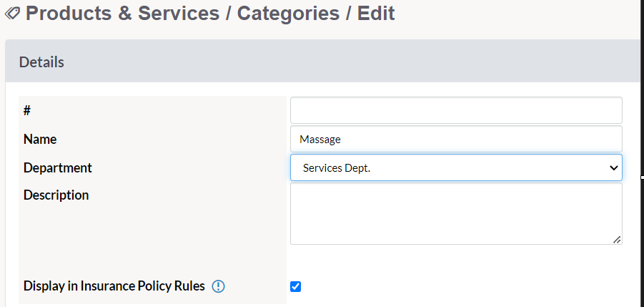Click "Products & Services" in the breadcrumb title
Screen dimensions: 644x307
coord(122,13)
